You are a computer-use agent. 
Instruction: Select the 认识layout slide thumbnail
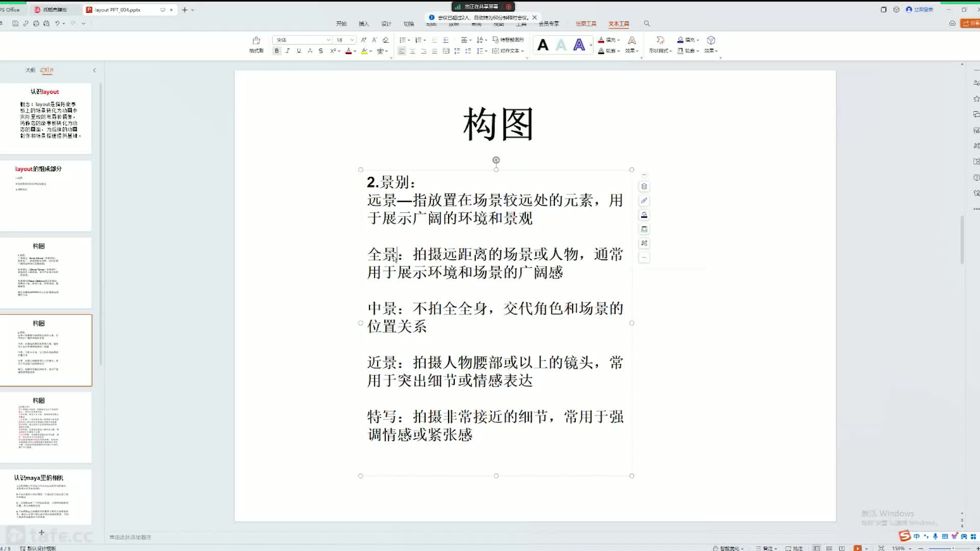click(46, 118)
